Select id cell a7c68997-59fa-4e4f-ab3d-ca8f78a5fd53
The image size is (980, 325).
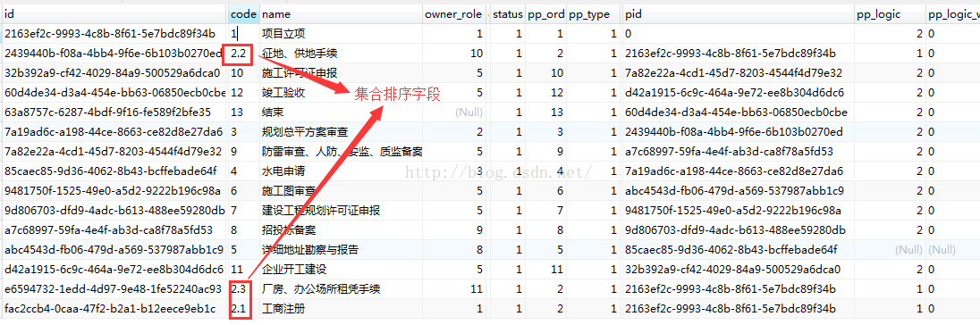pyautogui.click(x=114, y=230)
